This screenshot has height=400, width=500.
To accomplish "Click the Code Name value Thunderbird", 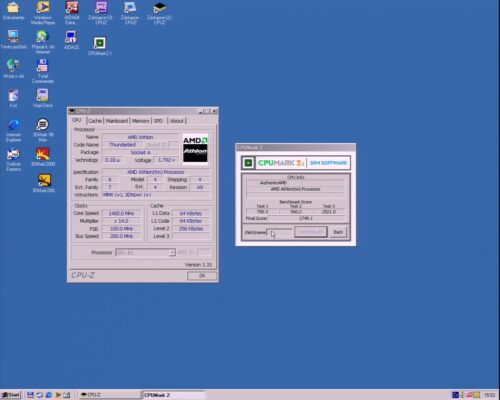I will [x=122, y=145].
